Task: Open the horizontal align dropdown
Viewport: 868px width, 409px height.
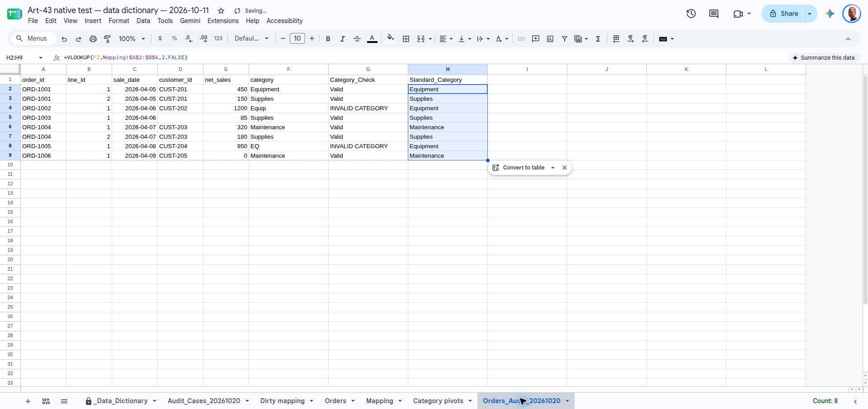Action: tap(446, 39)
